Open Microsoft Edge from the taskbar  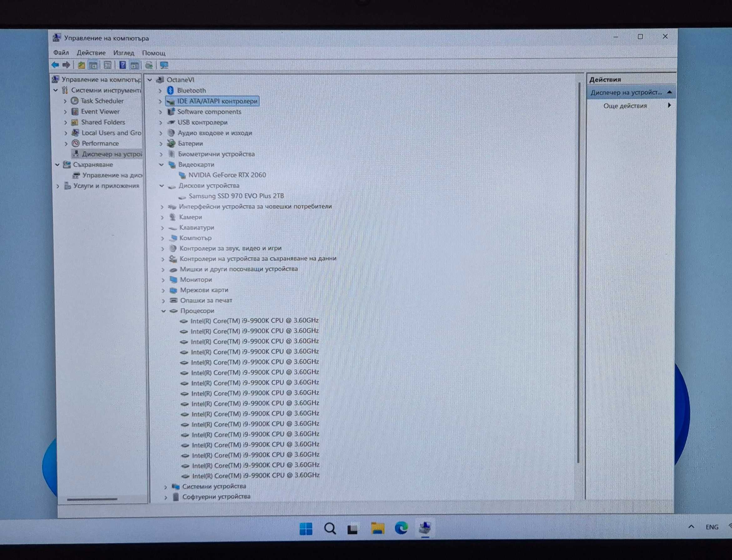click(401, 528)
